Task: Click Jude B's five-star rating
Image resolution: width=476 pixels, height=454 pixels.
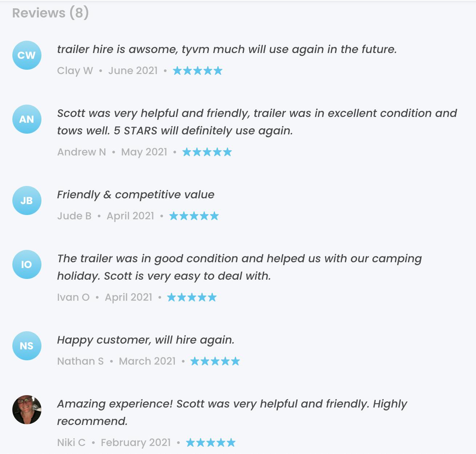Action: click(x=194, y=216)
